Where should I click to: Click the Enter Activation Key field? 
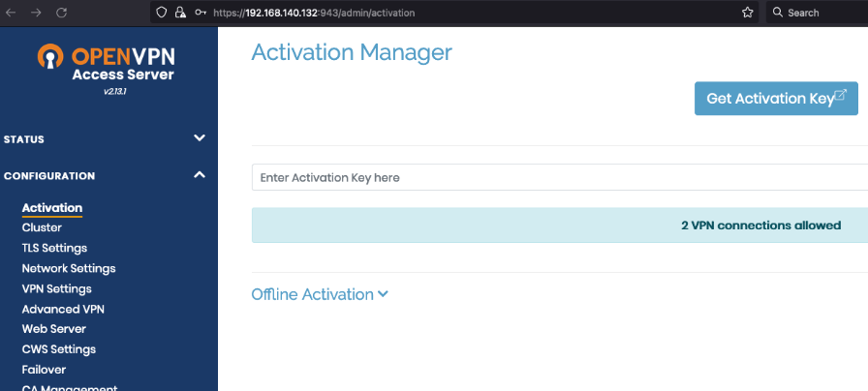tap(557, 178)
